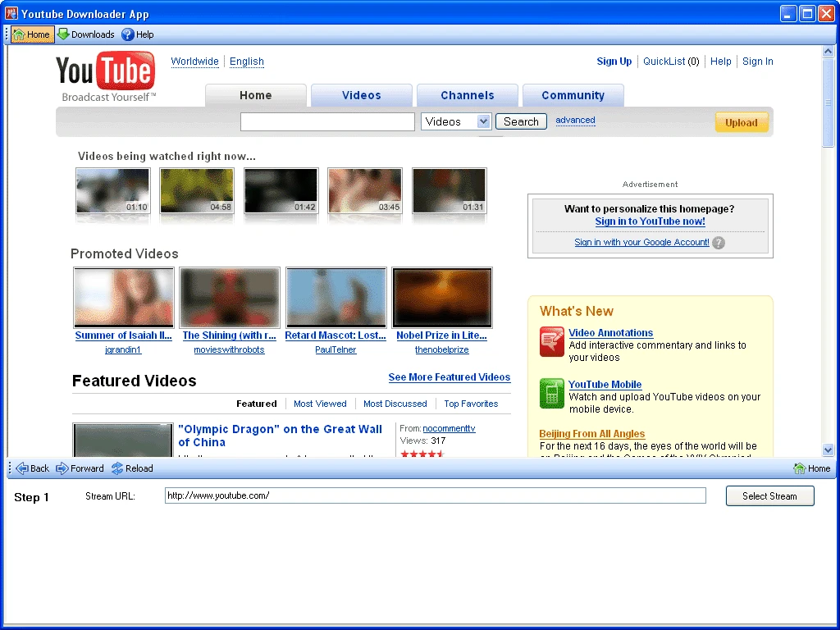Click the Google Account help question icon
Viewport: 840px width, 630px height.
click(x=719, y=243)
